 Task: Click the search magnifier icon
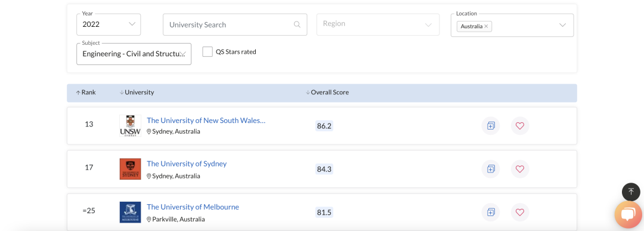pos(297,24)
